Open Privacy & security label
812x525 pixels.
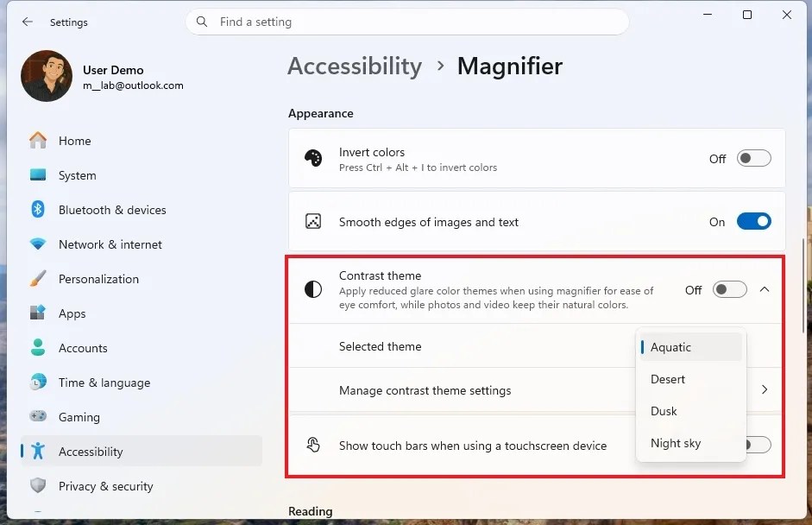[x=105, y=487]
